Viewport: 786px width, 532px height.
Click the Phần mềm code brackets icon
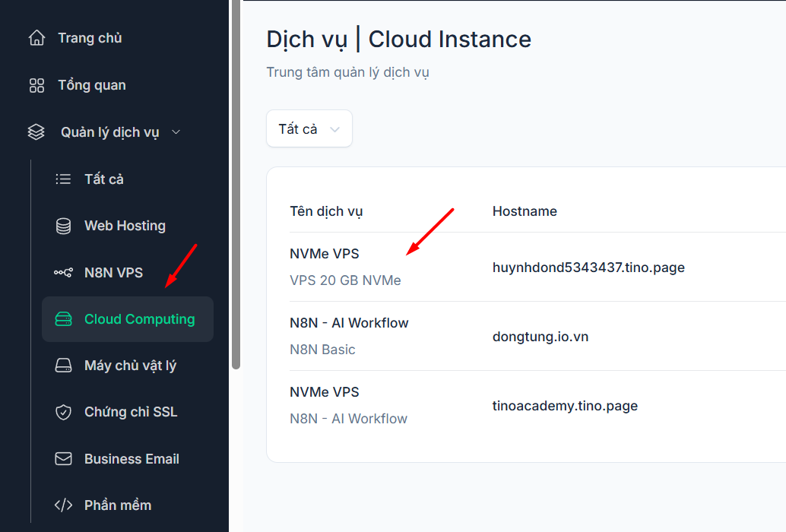pyautogui.click(x=64, y=505)
